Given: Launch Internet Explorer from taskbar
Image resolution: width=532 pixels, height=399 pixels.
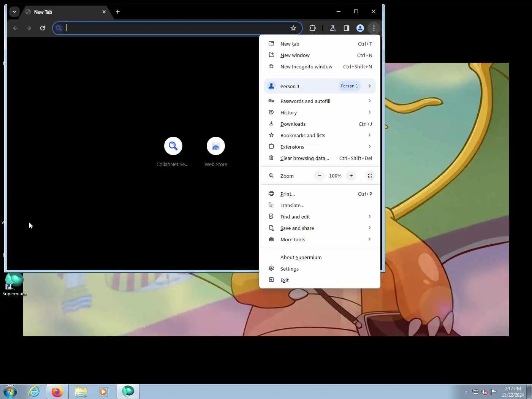Looking at the screenshot, I should (x=34, y=391).
